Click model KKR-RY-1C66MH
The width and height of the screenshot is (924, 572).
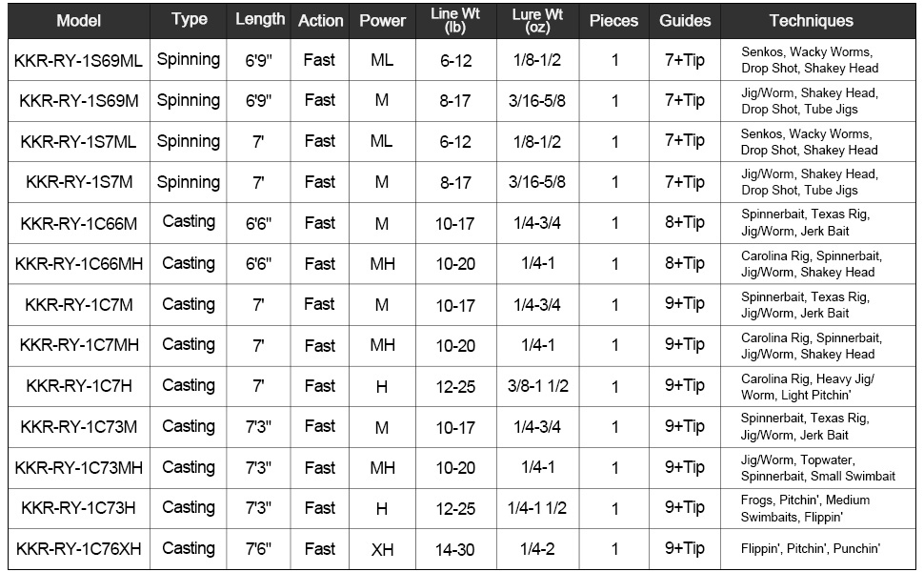pyautogui.click(x=78, y=264)
